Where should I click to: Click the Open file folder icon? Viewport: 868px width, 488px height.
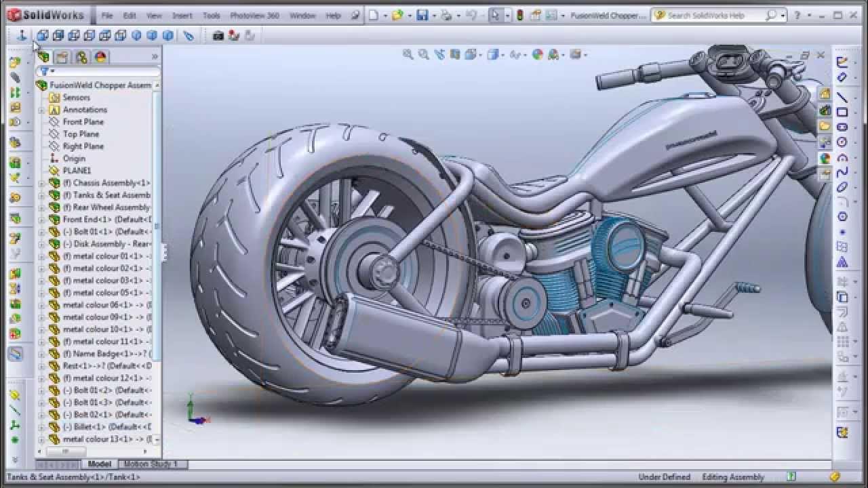[397, 15]
